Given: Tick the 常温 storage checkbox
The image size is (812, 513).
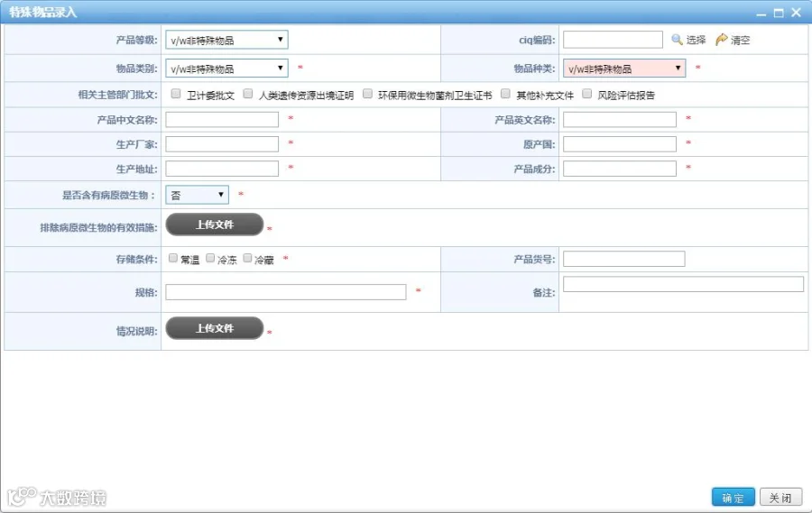Looking at the screenshot, I should (173, 258).
